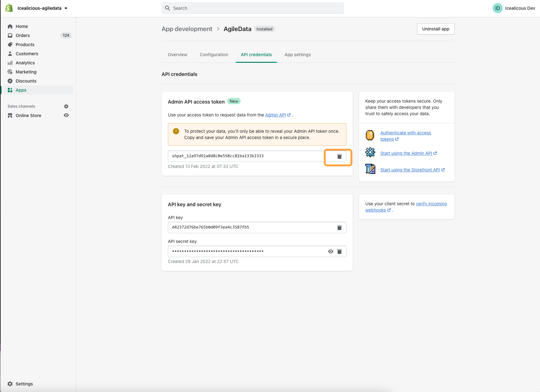
Task: Open Online Store in sidebar
Action: coord(28,115)
